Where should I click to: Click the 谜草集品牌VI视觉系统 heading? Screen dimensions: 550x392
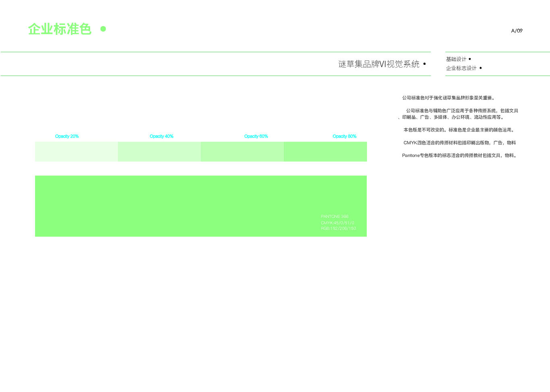(x=379, y=64)
